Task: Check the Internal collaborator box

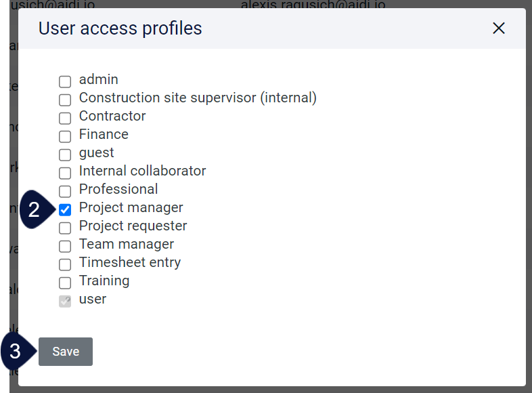Action: point(65,173)
